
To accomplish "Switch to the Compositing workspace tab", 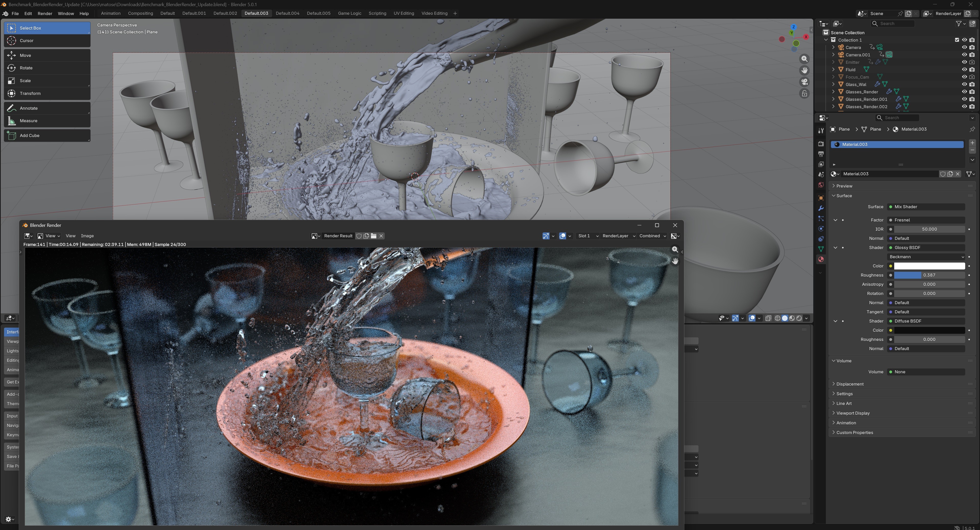I will coord(140,13).
